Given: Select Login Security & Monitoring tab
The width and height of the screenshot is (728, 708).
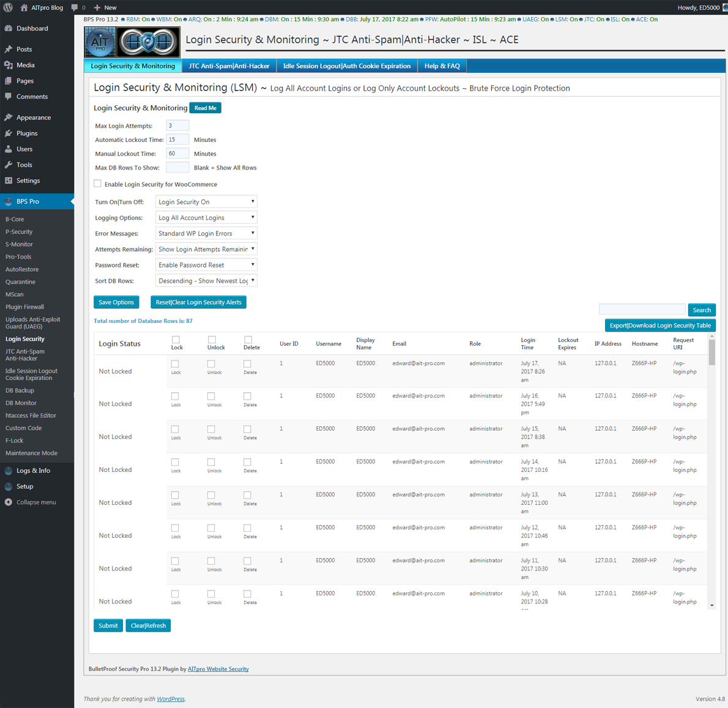Looking at the screenshot, I should 133,66.
